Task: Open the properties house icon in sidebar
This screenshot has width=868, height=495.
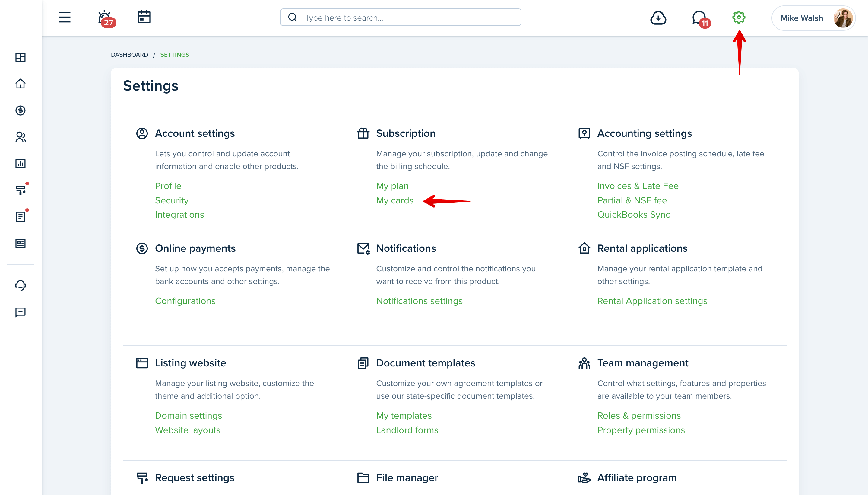Action: pyautogui.click(x=21, y=84)
